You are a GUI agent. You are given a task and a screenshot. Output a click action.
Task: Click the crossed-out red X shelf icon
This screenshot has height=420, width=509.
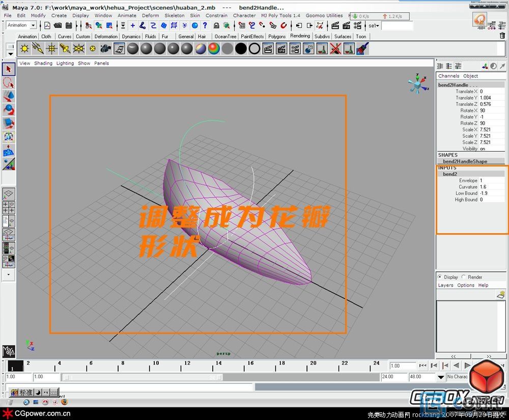[335, 49]
